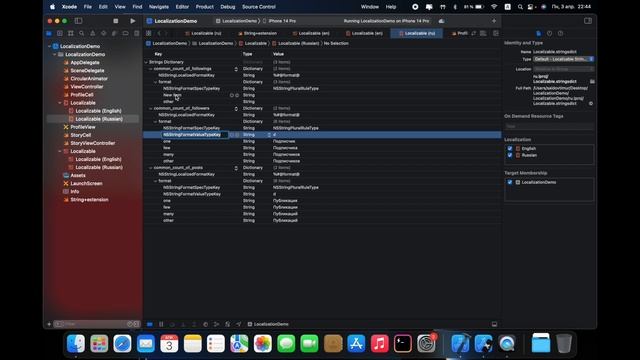Screen dimensions: 640x360
Task: Collapse the common_count_of_followers entry
Action: point(151,109)
